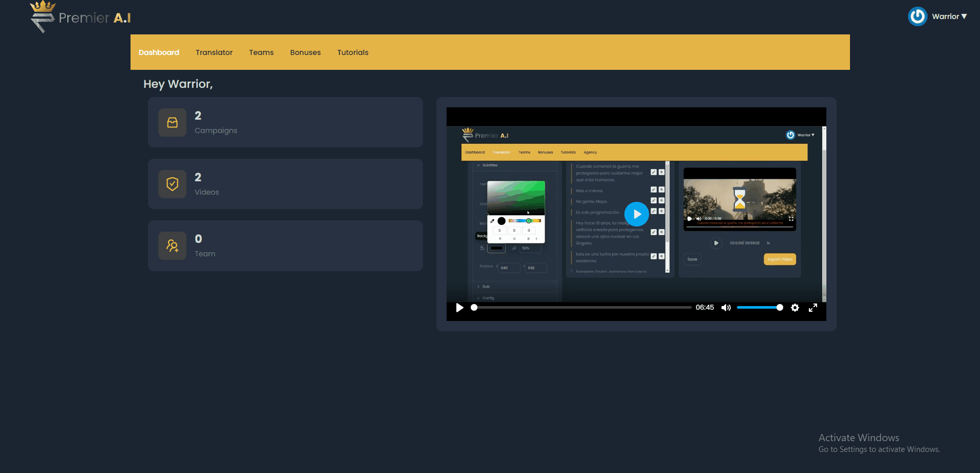Click the blue power profile icon

pos(917,16)
